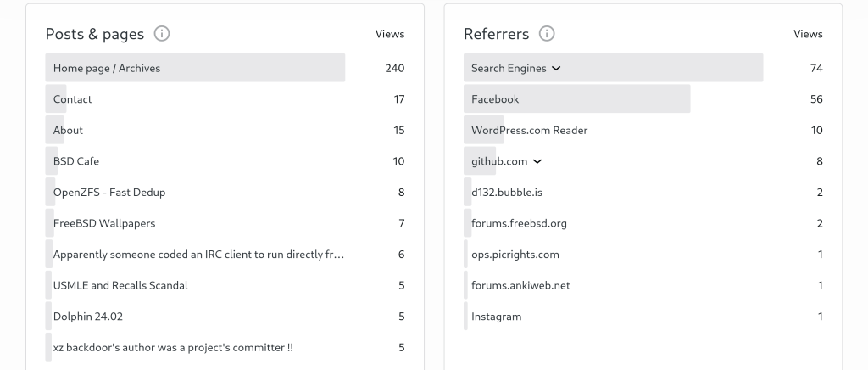Select the About page row
The width and height of the screenshot is (868, 370).
[x=69, y=130]
